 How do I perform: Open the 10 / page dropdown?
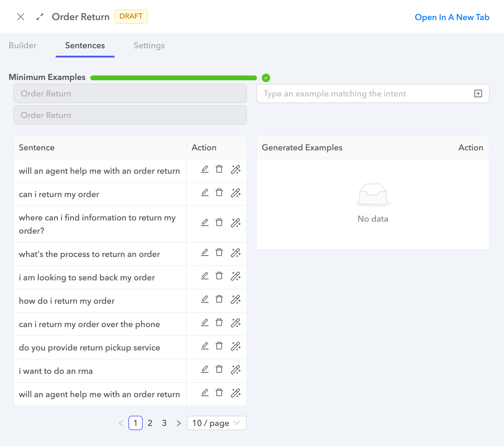pos(216,423)
